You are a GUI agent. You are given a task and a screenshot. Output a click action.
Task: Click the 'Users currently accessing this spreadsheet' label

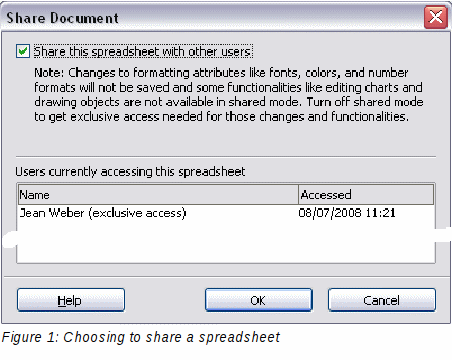point(130,172)
